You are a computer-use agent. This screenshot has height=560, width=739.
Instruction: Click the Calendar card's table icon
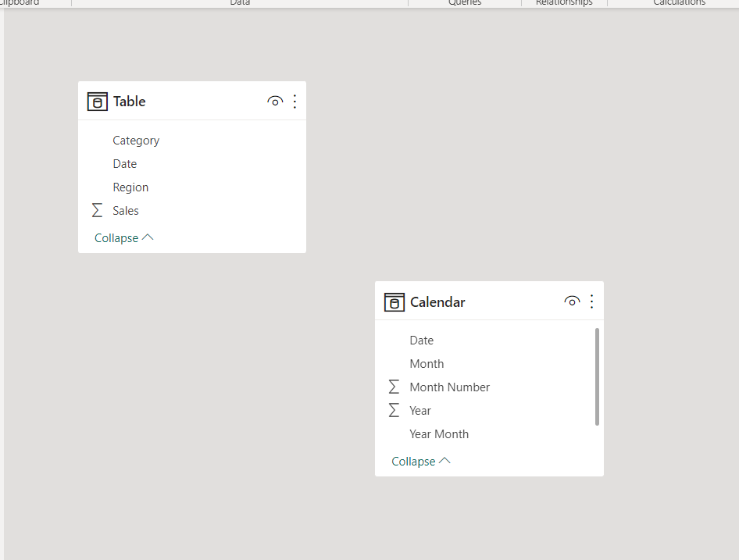pos(394,302)
